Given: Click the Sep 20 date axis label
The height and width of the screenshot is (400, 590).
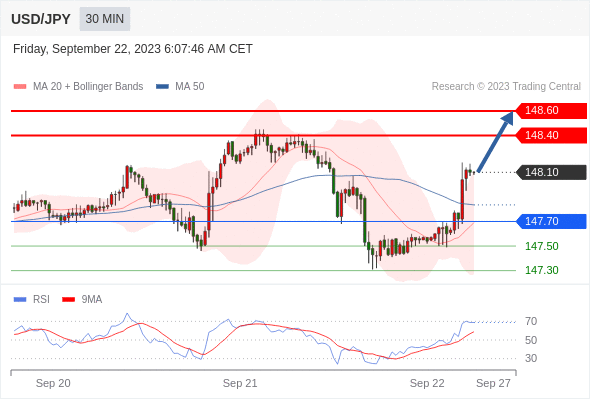Looking at the screenshot, I should pos(53,383).
